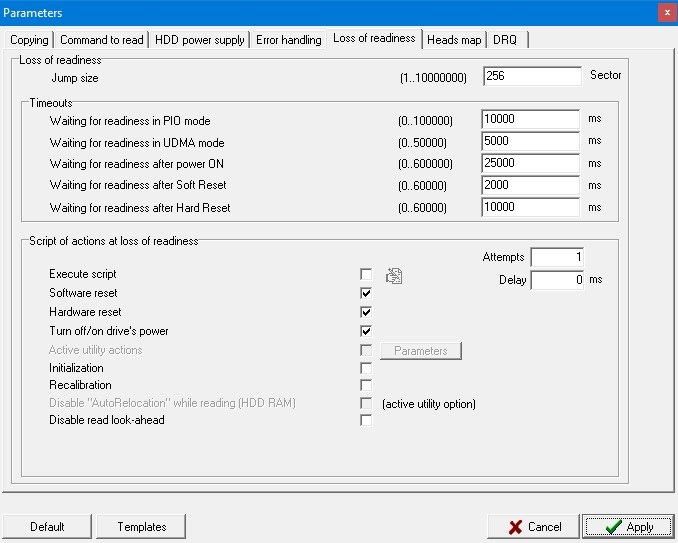The height and width of the screenshot is (543, 678).
Task: Select the Loss of readiness tab
Action: click(x=374, y=38)
